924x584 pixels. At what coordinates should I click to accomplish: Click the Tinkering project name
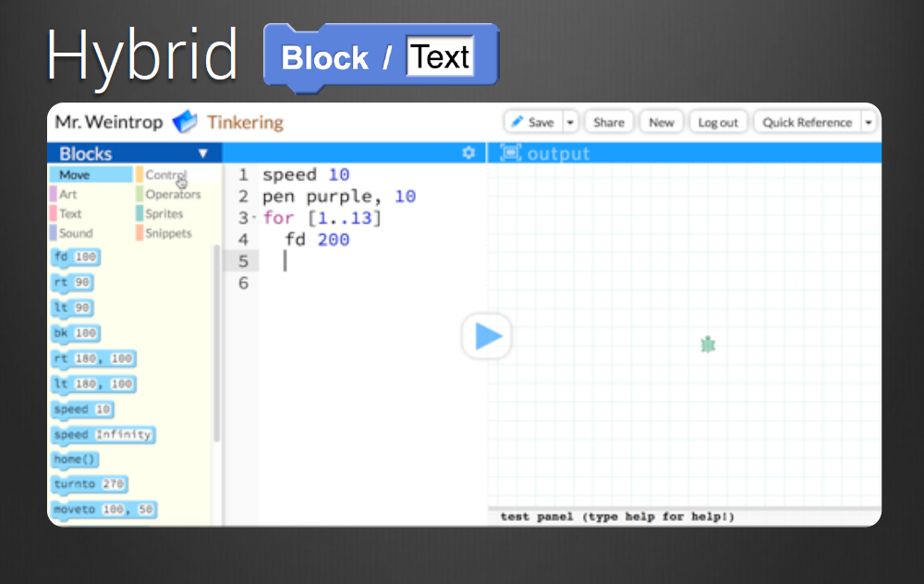tap(245, 123)
